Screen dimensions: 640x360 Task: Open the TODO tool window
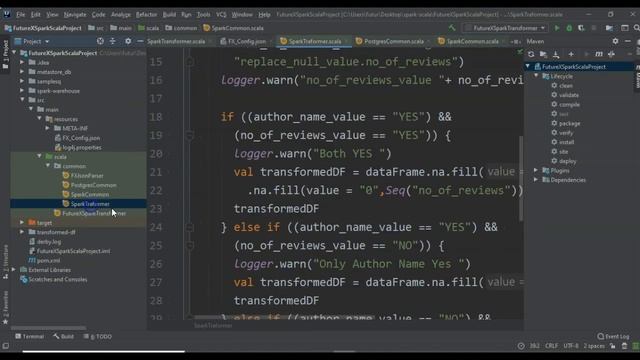click(98, 337)
